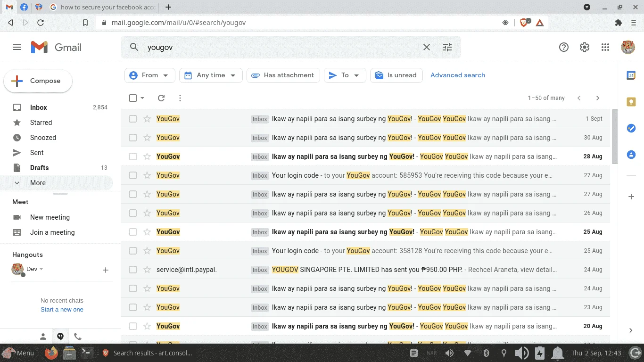Open Google Calendar side panel icon
Image resolution: width=644 pixels, height=362 pixels.
click(631, 75)
